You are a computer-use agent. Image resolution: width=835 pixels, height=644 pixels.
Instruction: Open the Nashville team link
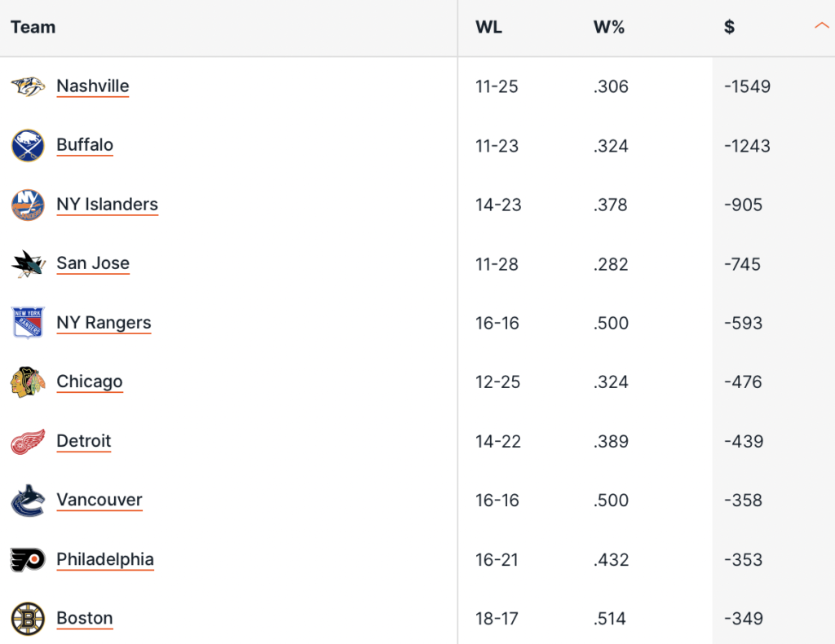click(x=93, y=86)
